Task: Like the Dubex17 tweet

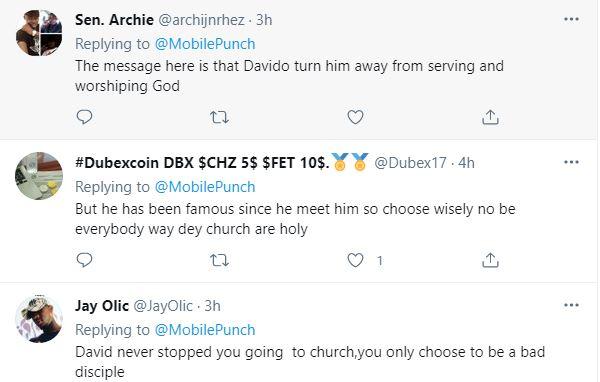Action: tap(355, 260)
